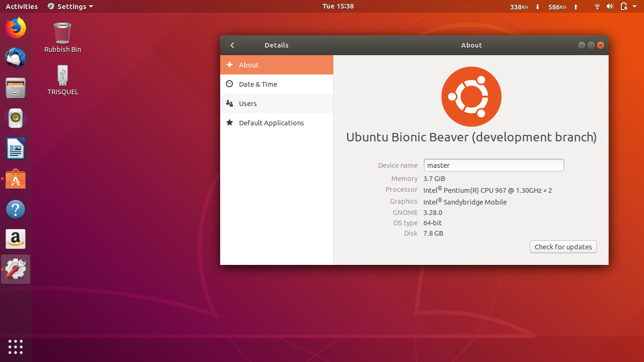
Task: Select the Date & Time settings entry
Action: pyautogui.click(x=258, y=84)
